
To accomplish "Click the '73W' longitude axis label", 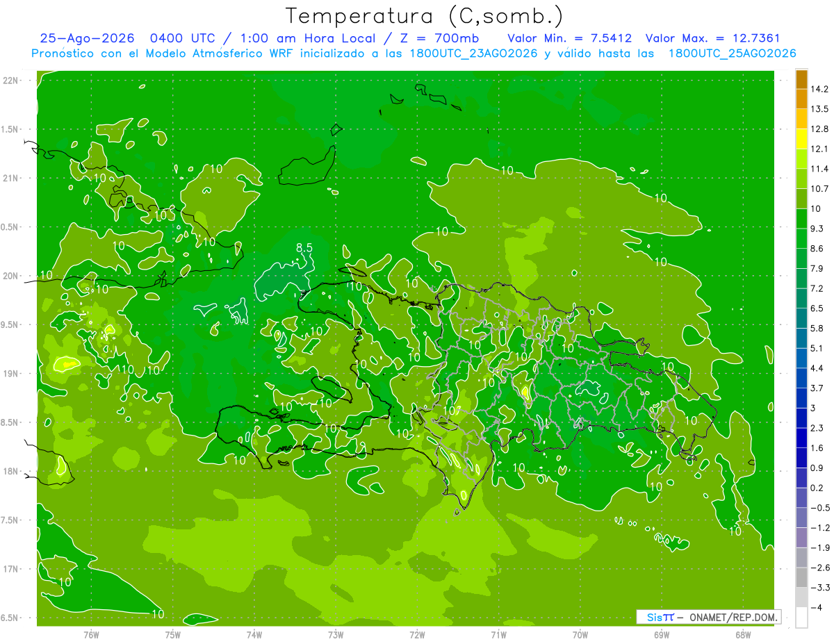I will click(x=336, y=634).
